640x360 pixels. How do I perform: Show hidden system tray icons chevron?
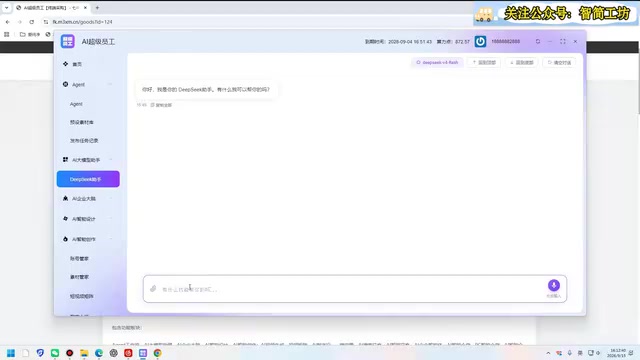click(548, 353)
